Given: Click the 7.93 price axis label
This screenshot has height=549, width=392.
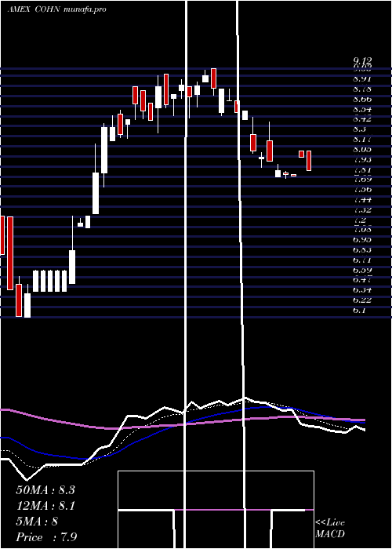Looking at the screenshot, I should 362,160.
